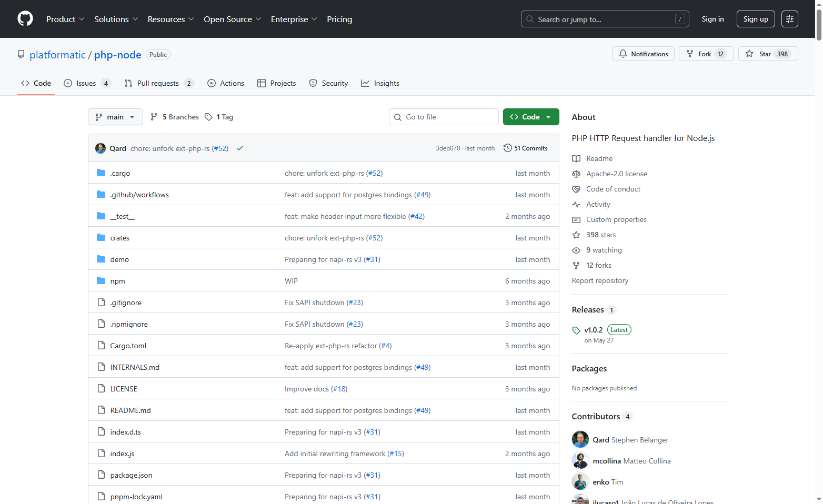Click the green check status icon
Viewport: 823px width, 504px height.
240,148
